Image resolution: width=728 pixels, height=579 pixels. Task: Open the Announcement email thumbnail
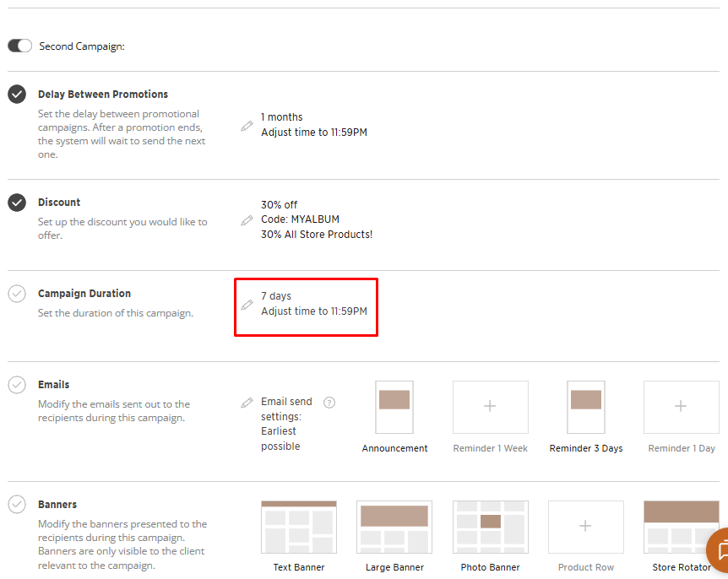(x=394, y=407)
